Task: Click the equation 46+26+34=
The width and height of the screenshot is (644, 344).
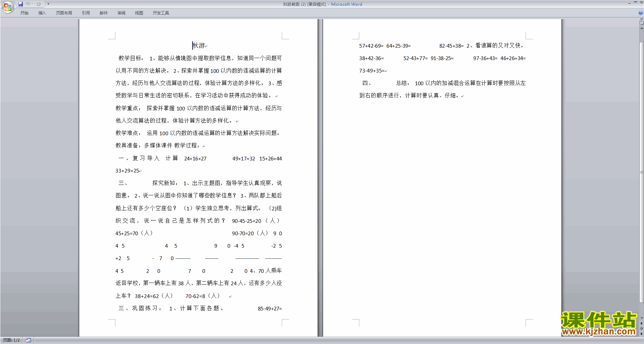Action: click(513, 58)
